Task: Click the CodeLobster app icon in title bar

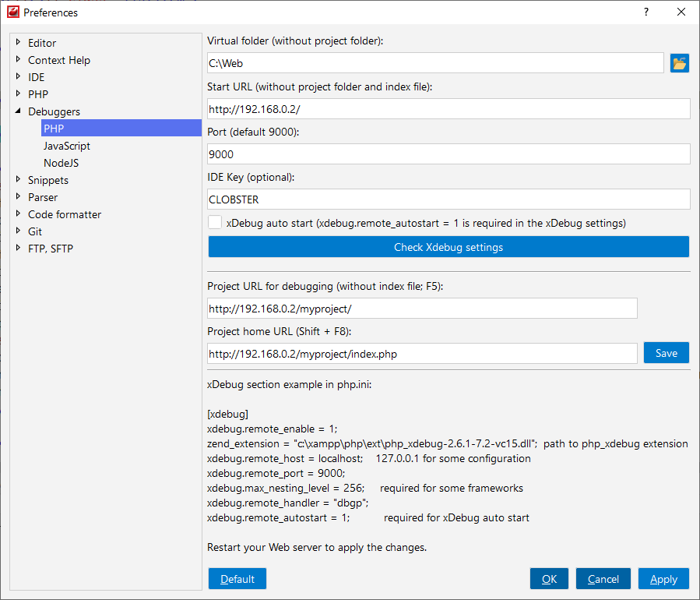Action: pyautogui.click(x=12, y=12)
